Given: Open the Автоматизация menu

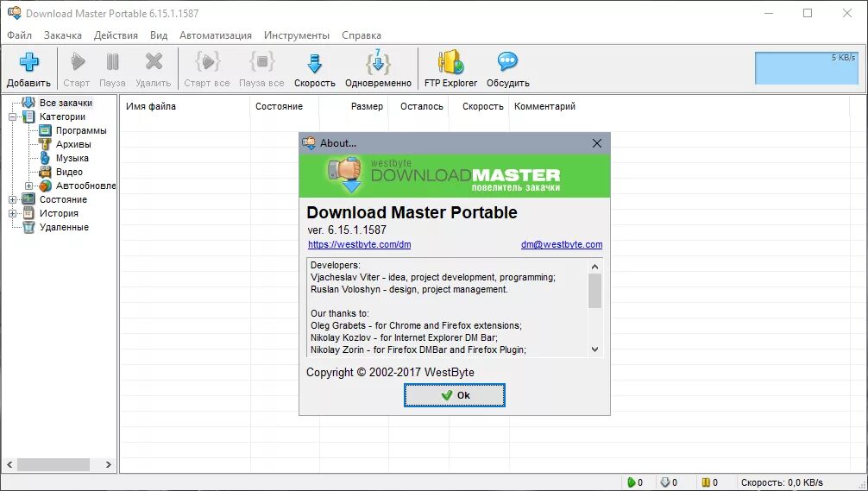Looking at the screenshot, I should [x=216, y=35].
